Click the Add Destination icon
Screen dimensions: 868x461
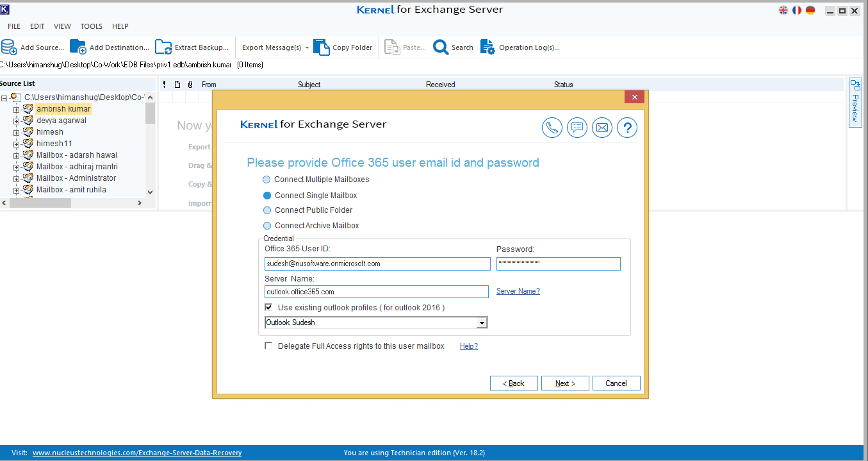(78, 47)
